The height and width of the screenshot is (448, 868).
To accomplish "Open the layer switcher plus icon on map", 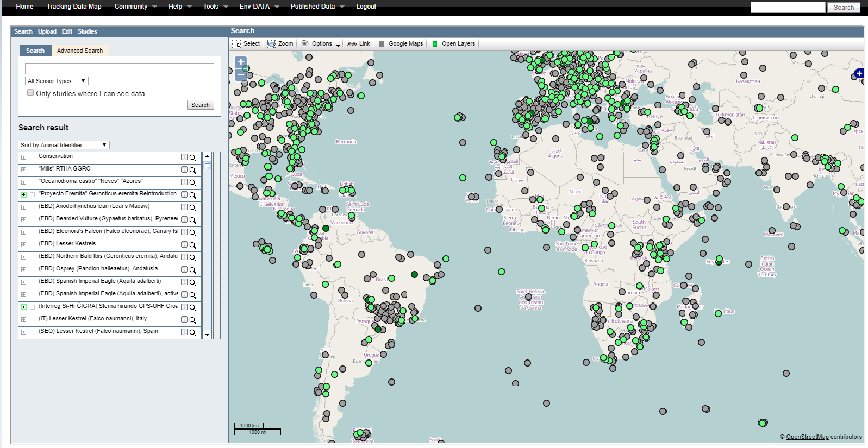I will coord(859,73).
